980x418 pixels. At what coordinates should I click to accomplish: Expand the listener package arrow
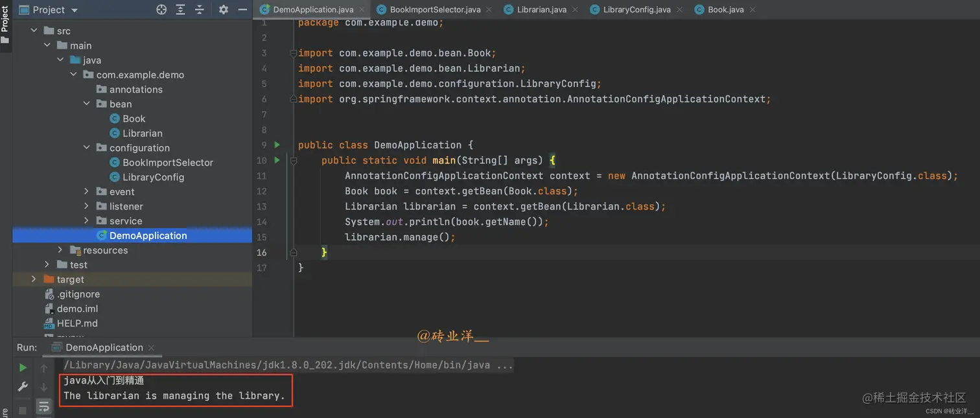(87, 206)
